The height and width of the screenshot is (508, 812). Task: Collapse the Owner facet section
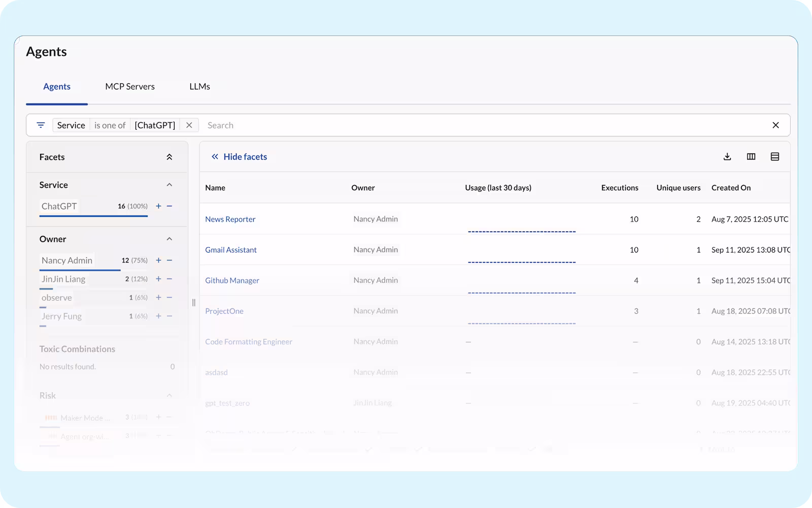(170, 239)
